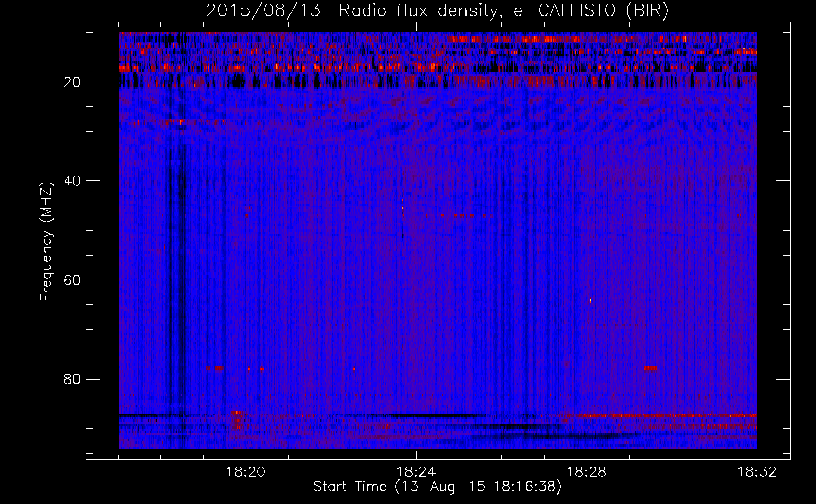The image size is (816, 504).
Task: Click the 18:28 time tick label
Action: [587, 472]
